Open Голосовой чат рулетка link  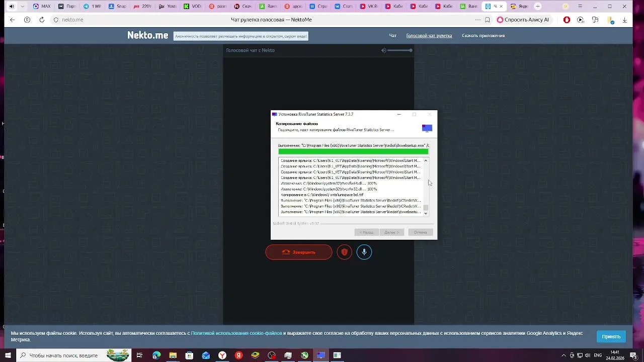coord(429,36)
